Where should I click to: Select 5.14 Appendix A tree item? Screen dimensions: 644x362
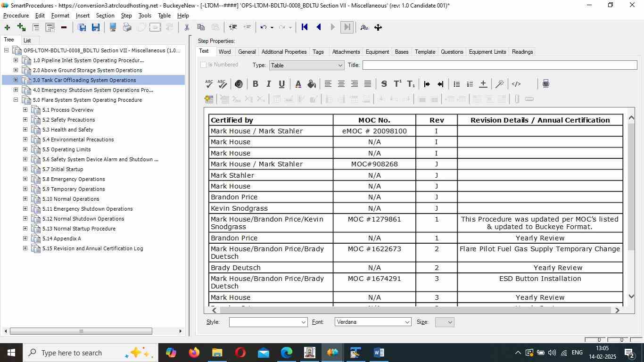coord(62,239)
